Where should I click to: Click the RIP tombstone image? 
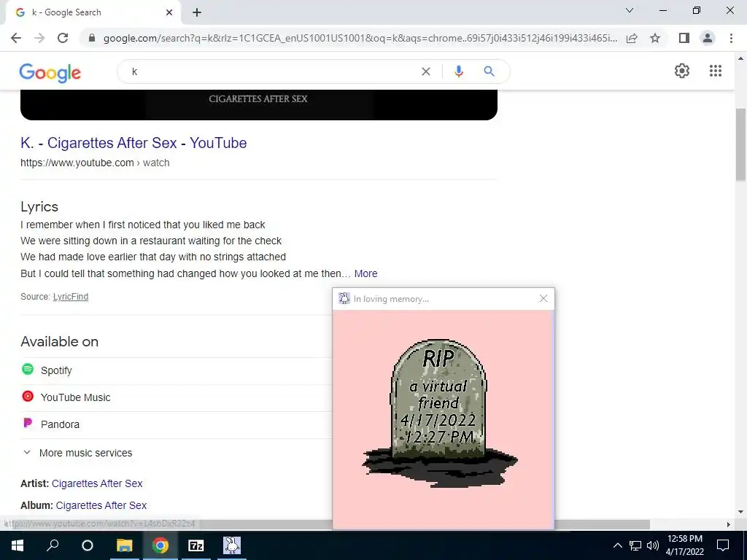[x=439, y=413]
